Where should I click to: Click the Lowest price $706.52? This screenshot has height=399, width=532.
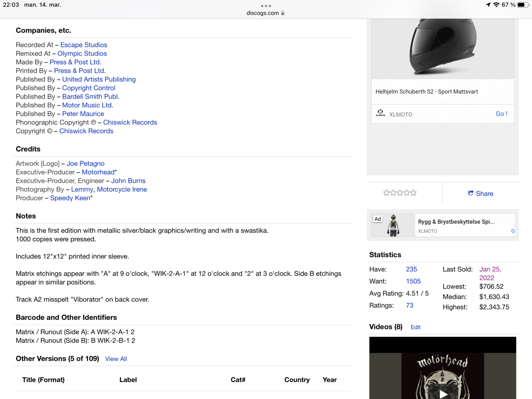pos(491,287)
